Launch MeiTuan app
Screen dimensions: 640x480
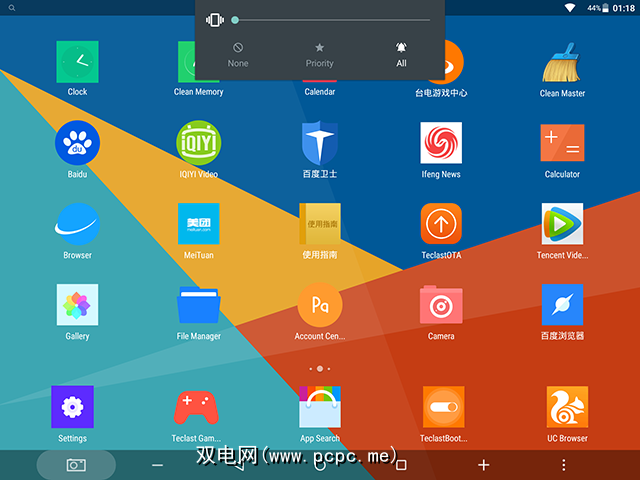point(199,224)
